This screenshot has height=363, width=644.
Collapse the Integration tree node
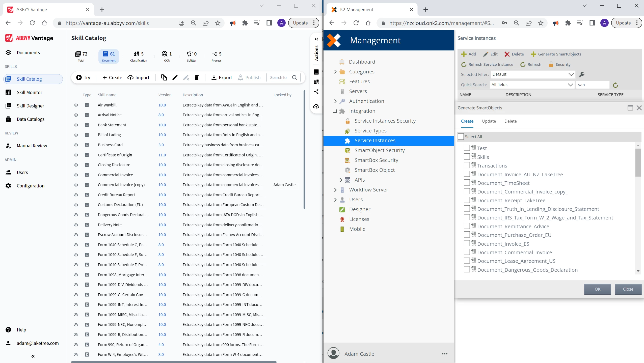tap(335, 111)
